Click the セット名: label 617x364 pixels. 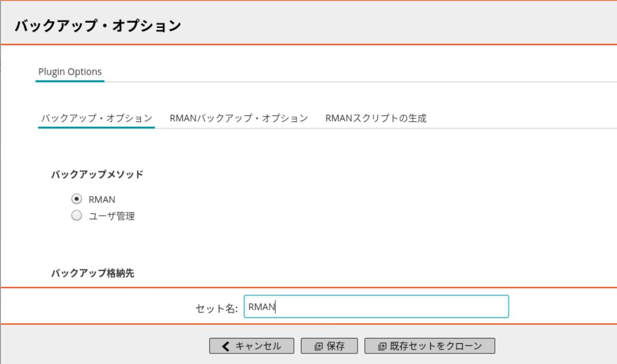217,308
